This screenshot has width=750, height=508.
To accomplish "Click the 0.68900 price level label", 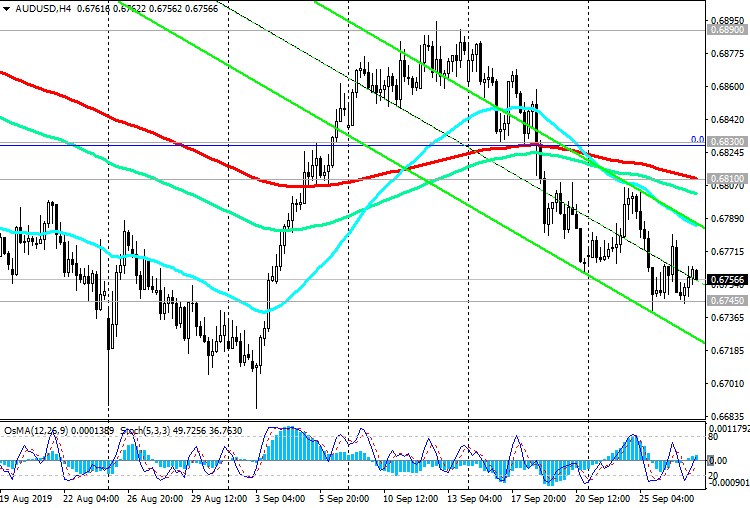I will coord(728,30).
